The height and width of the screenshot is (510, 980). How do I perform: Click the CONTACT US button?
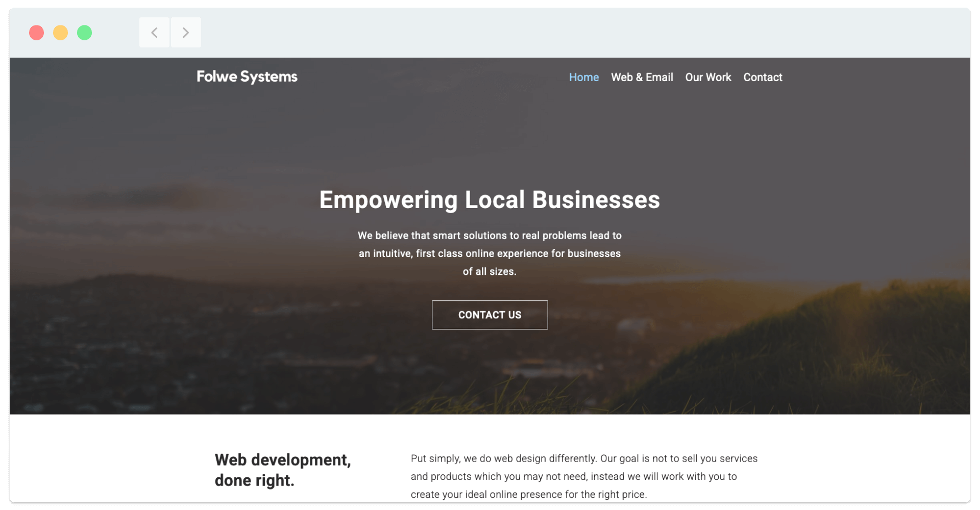pyautogui.click(x=489, y=315)
